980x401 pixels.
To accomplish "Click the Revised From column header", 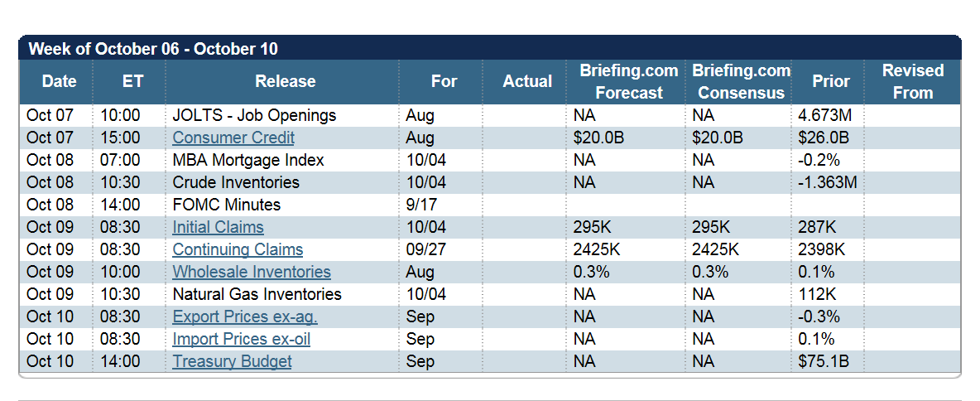I will pos(913,81).
